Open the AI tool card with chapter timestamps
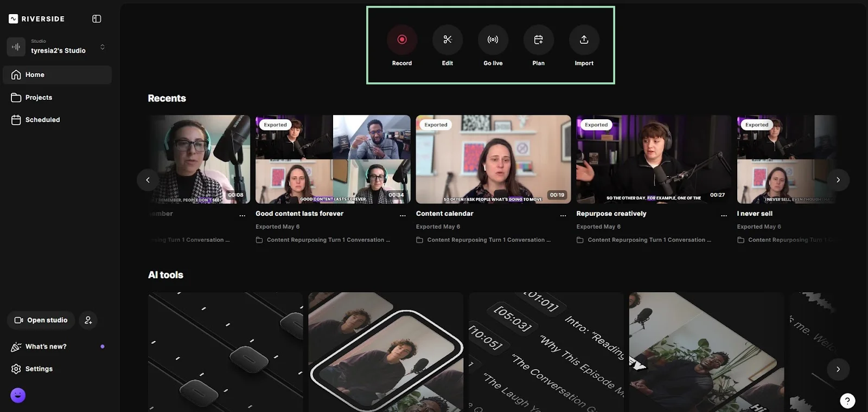Viewport: 868px width, 412px height. coord(546,352)
